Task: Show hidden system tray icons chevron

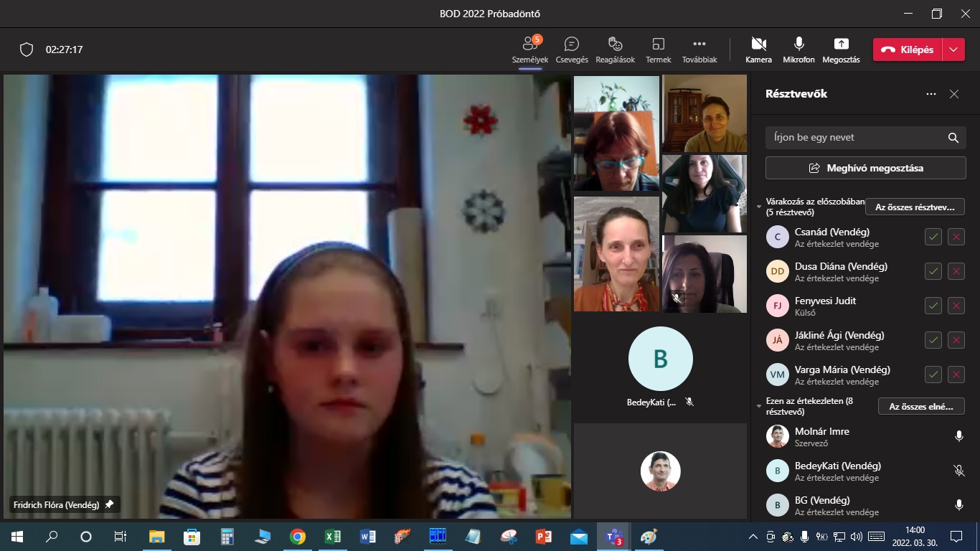Action: click(x=753, y=536)
